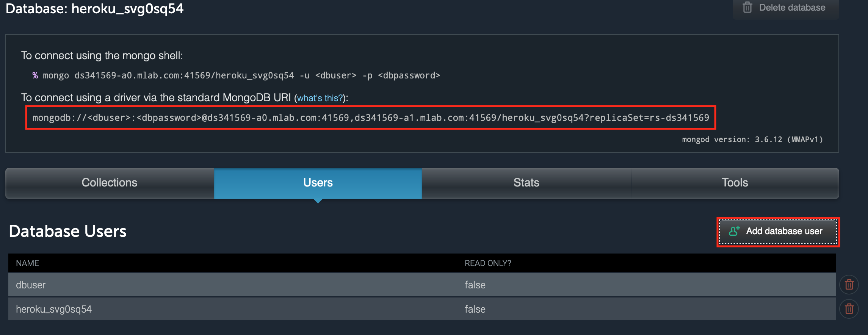Click the read-only value false for dbuser
This screenshot has width=868, height=335.
click(x=475, y=285)
